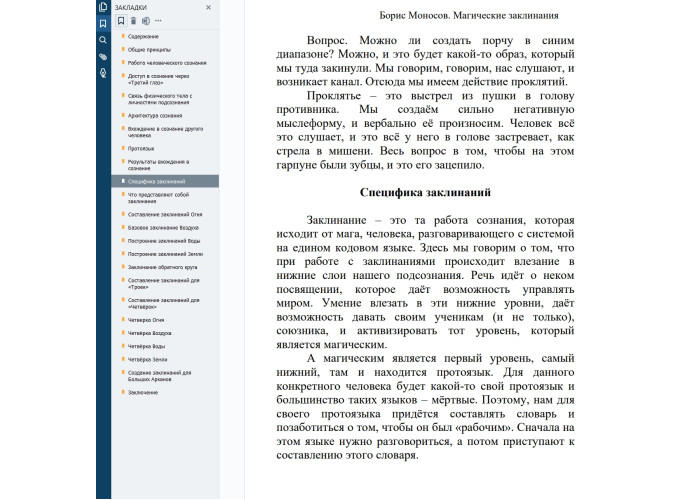
Task: Select highlighted 'Специфика заклинаний' bookmark
Action: coord(158,181)
